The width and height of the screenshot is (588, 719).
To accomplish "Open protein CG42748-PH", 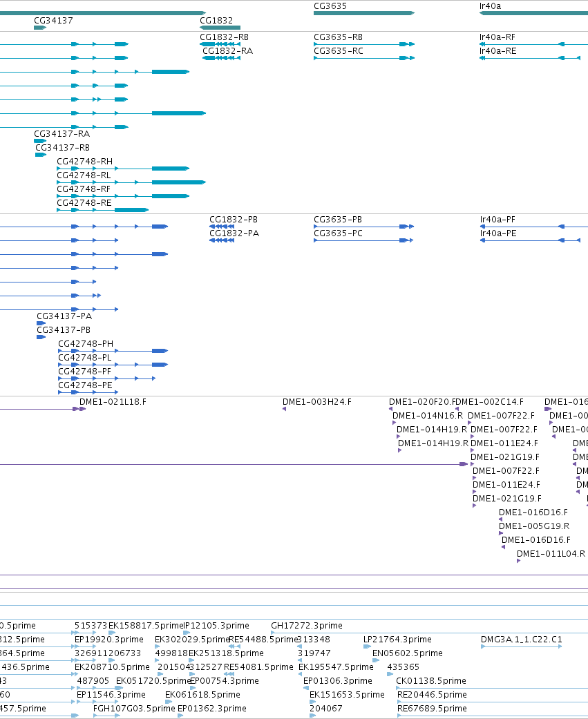I will click(x=86, y=344).
